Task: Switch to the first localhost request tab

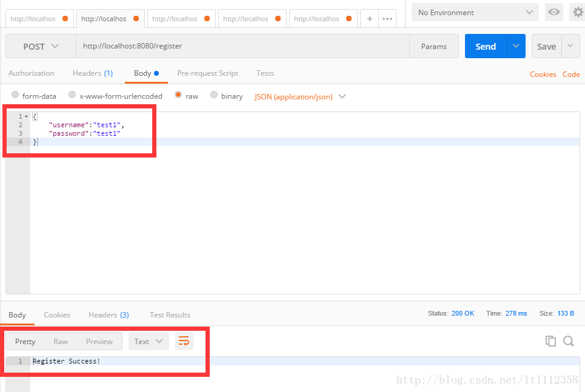Action: tap(39, 19)
